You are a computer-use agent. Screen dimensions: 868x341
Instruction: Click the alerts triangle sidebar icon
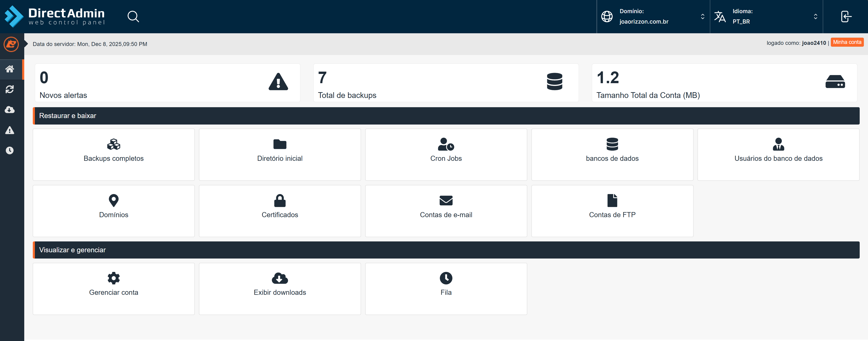tap(10, 130)
